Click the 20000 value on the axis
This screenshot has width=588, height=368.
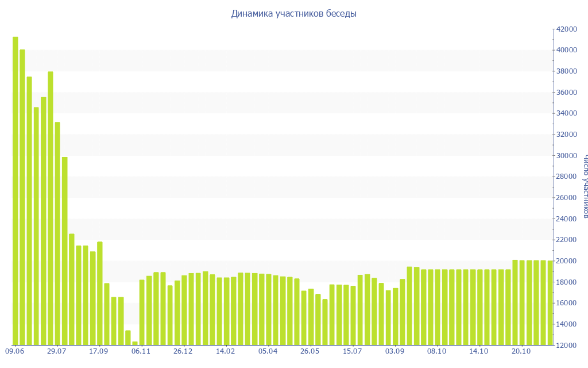pyautogui.click(x=567, y=261)
